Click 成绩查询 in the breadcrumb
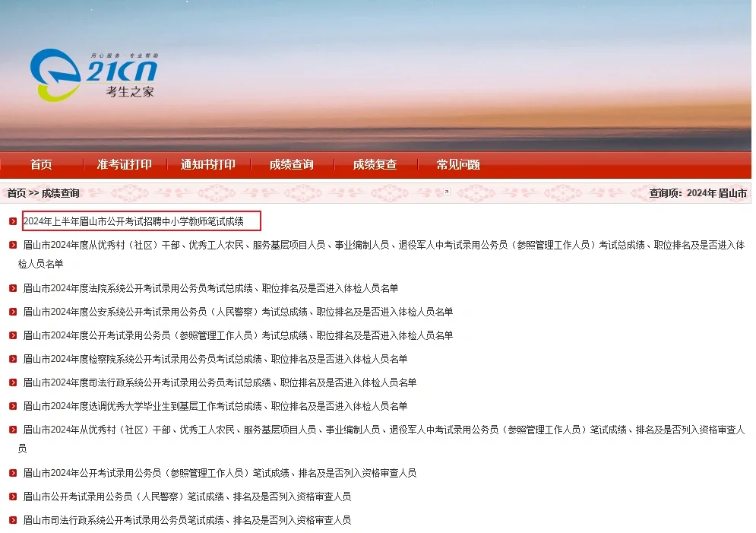756x533 pixels. (60, 193)
